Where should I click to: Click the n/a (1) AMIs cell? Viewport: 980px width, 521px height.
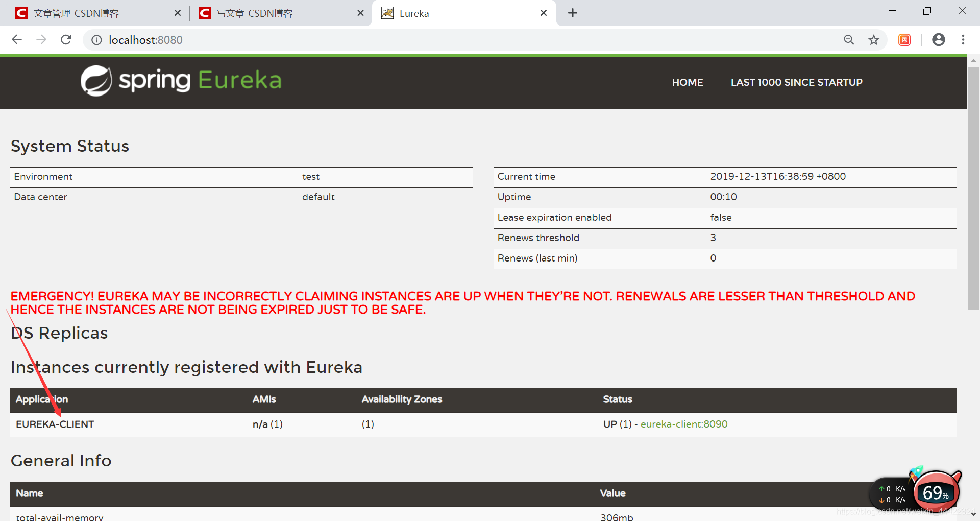[267, 424]
